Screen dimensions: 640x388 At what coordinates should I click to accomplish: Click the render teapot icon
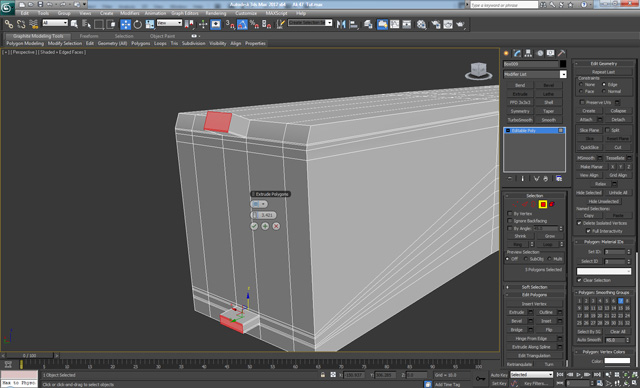[460, 24]
